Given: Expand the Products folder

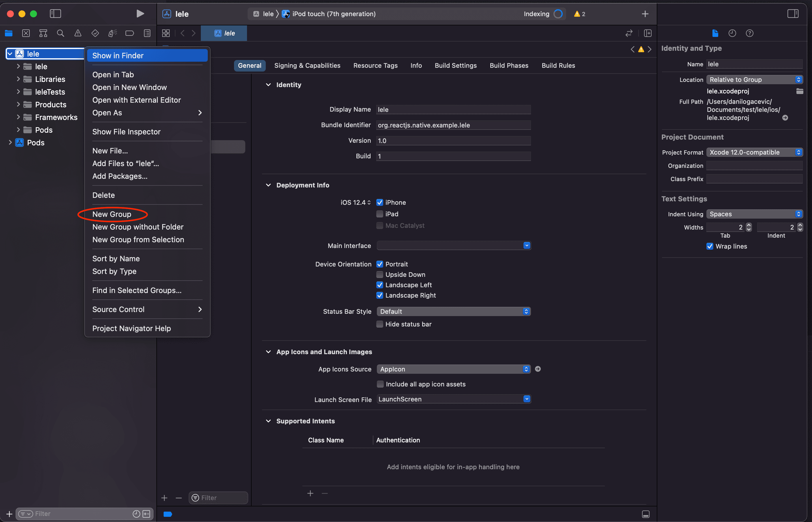Looking at the screenshot, I should 18,104.
